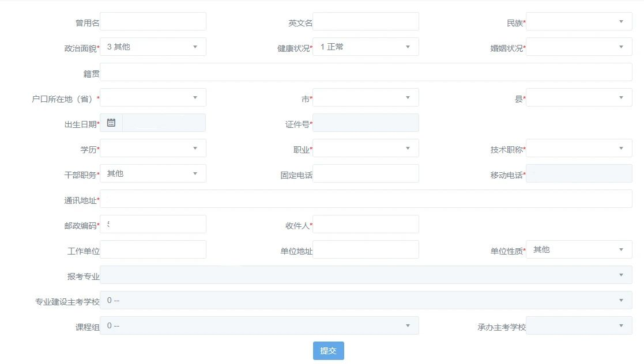Open the 健康状况 dropdown showing 1 正常

tap(366, 47)
